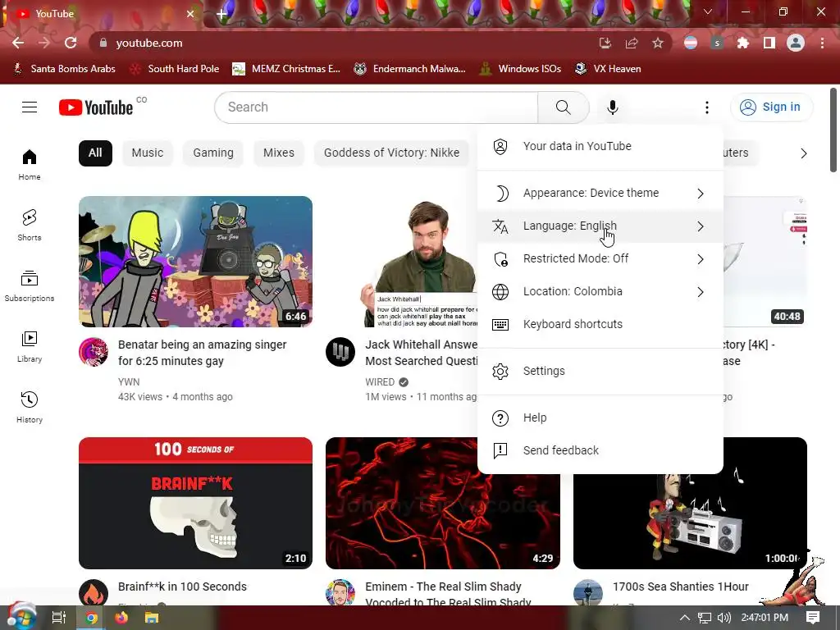Open Keyboard shortcuts menu entry

click(600, 324)
